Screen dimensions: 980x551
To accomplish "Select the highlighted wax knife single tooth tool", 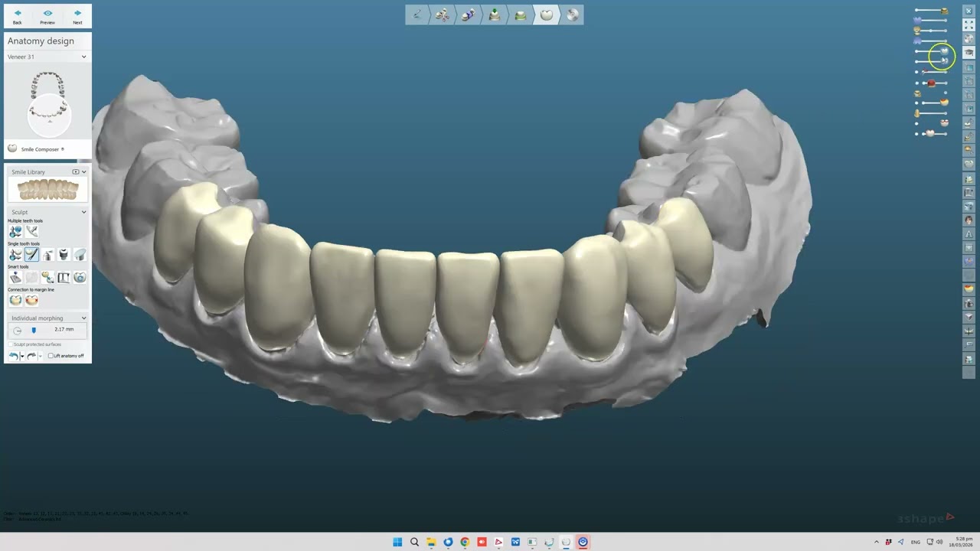I will pyautogui.click(x=31, y=255).
